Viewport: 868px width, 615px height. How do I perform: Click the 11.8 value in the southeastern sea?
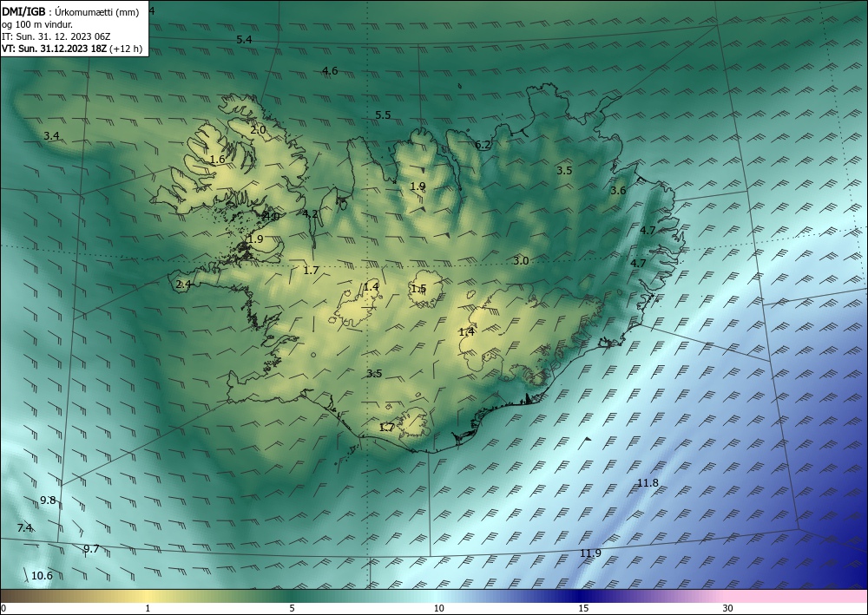pos(648,483)
